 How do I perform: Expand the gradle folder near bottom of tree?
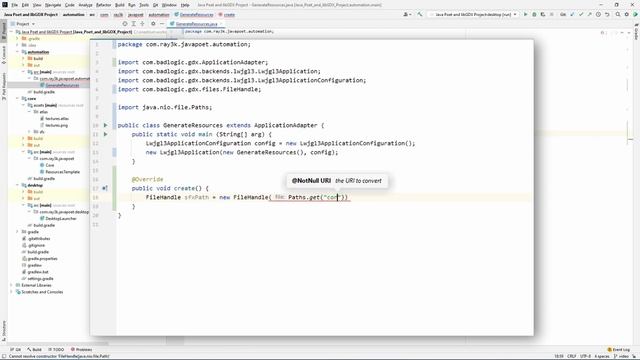coord(18,232)
